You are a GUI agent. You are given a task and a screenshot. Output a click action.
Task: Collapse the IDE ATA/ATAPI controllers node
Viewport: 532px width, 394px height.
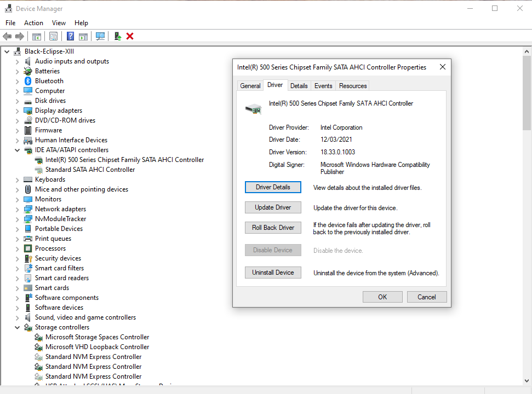coord(17,150)
